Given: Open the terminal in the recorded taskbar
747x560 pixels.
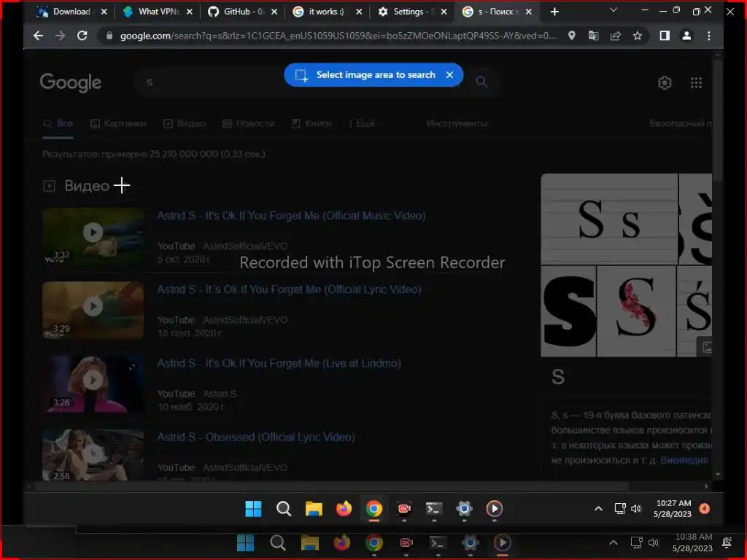Looking at the screenshot, I should point(434,508).
